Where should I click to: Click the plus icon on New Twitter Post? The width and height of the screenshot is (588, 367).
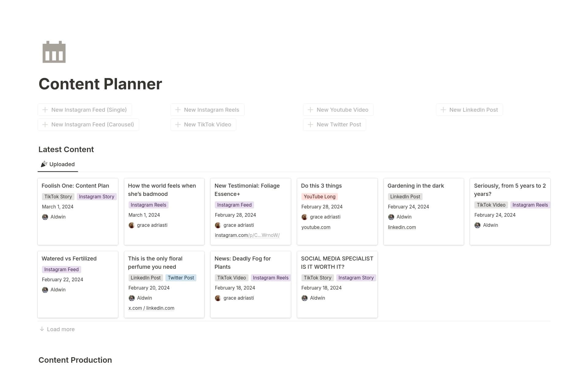pos(310,124)
